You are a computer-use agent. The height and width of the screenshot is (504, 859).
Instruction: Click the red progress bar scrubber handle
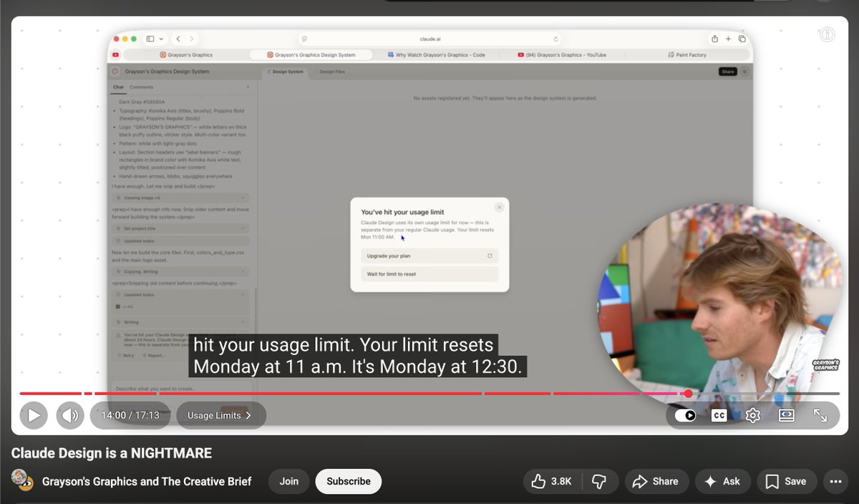(688, 393)
